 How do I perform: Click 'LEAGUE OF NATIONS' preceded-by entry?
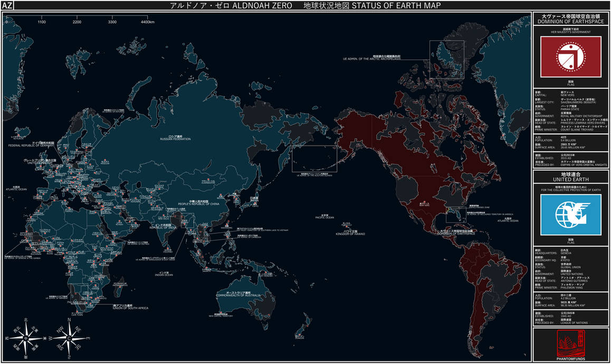(573, 323)
